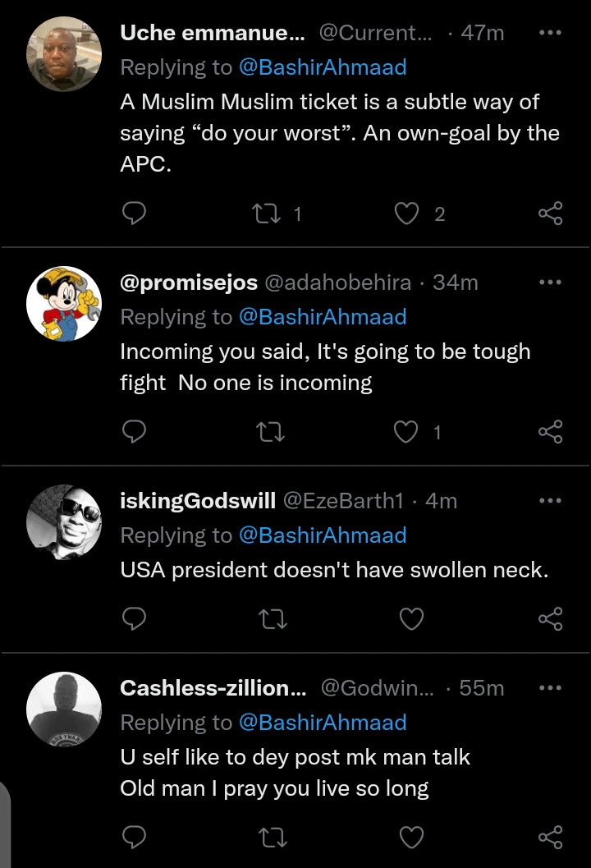Open iskingGodswill's profile picture

(x=64, y=521)
